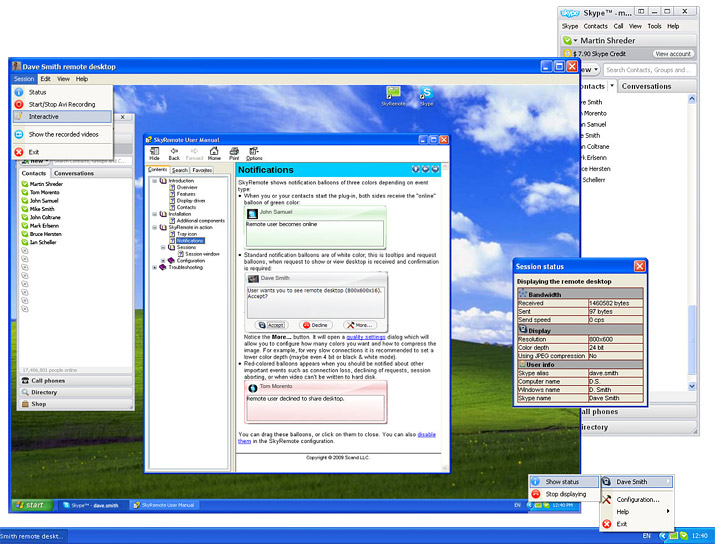Open the Conversations tab in Skype
The height and width of the screenshot is (544, 715).
646,86
